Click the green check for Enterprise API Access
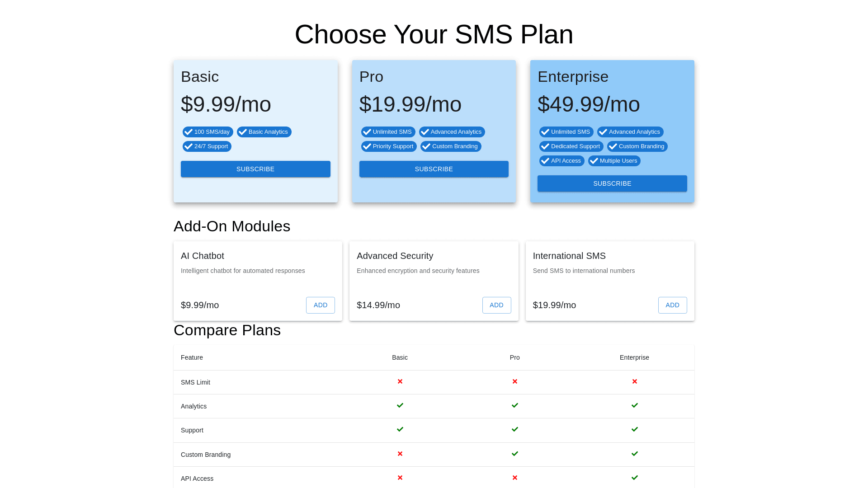 click(635, 478)
